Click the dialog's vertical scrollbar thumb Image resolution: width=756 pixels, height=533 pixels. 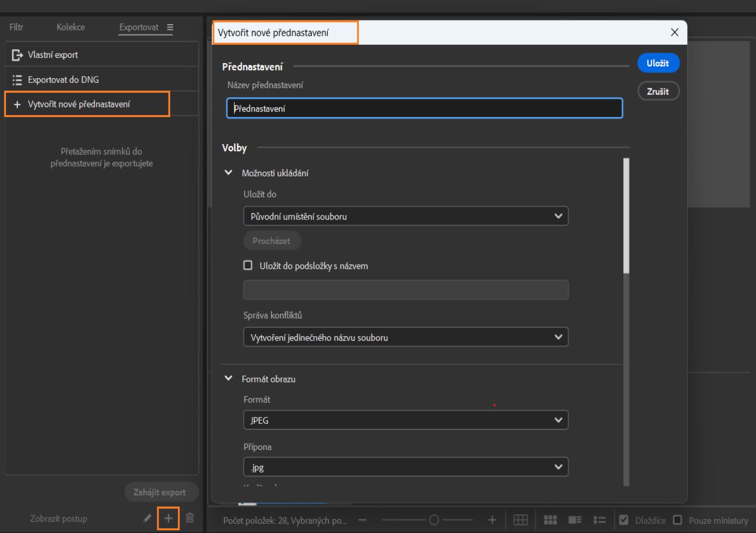[626, 216]
